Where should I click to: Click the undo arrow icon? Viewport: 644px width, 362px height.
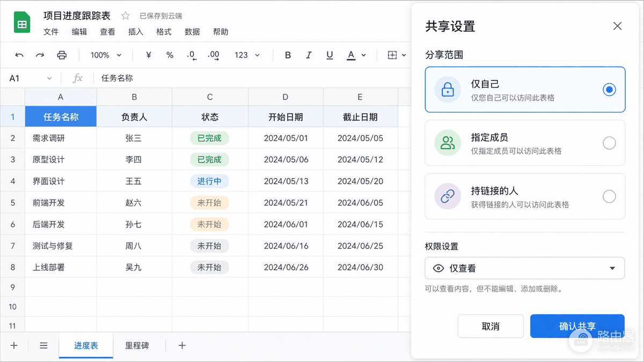click(x=19, y=55)
